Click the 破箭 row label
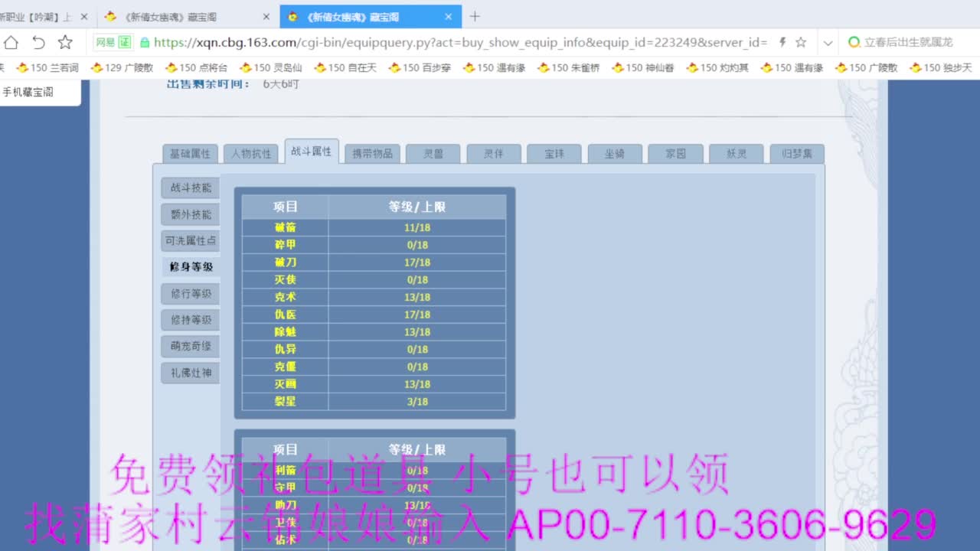The width and height of the screenshot is (980, 551). pos(286,227)
